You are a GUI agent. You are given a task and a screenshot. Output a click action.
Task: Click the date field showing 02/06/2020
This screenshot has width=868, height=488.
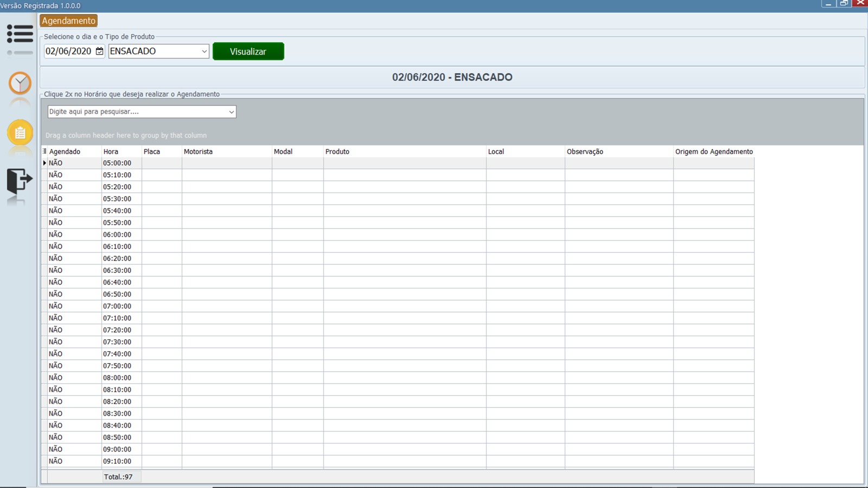pos(68,51)
